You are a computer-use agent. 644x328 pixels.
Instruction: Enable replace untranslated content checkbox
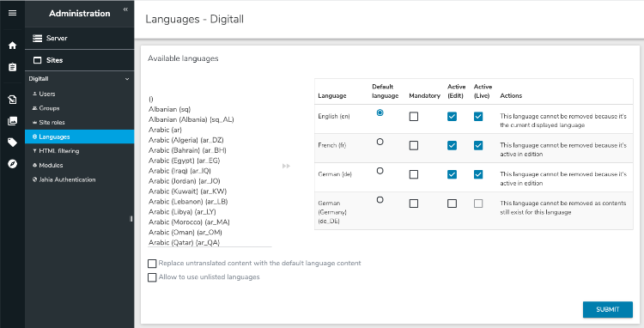coord(152,264)
